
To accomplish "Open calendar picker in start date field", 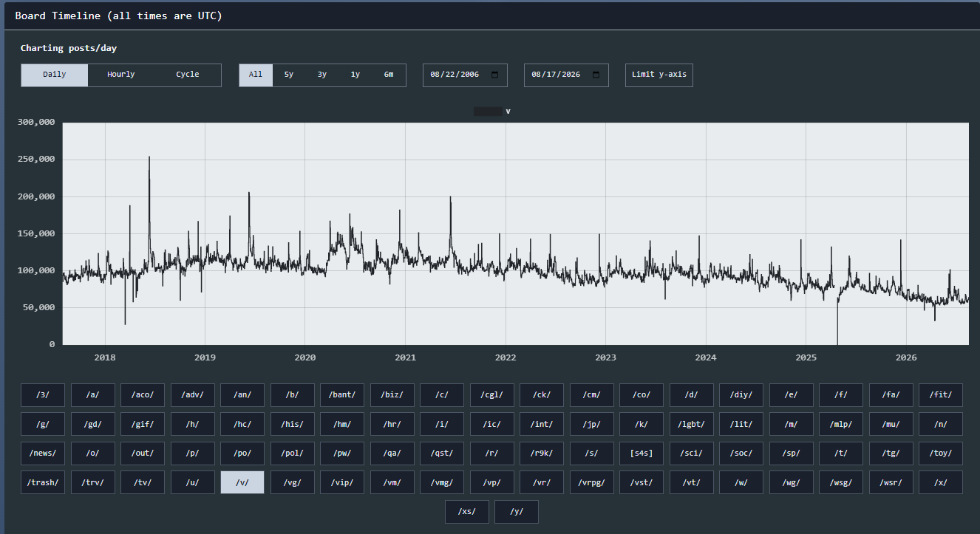I will click(x=494, y=75).
